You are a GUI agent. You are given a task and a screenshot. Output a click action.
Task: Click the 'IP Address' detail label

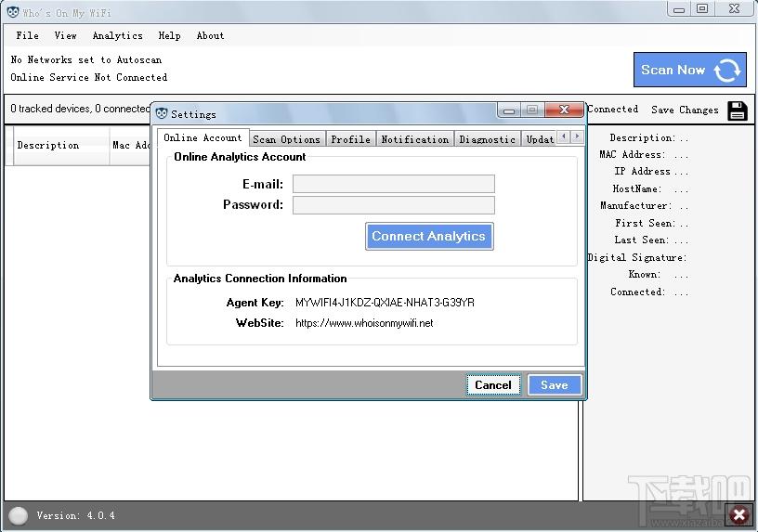click(642, 172)
